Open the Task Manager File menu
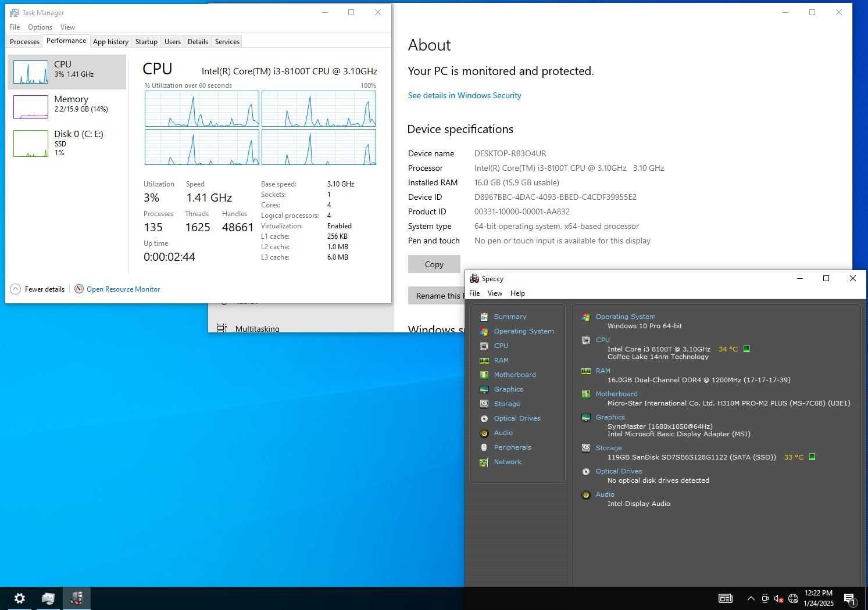The height and width of the screenshot is (610, 868). click(x=15, y=27)
